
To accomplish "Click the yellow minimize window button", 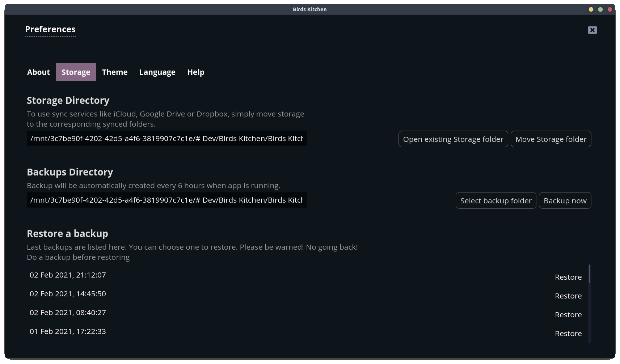I will point(591,9).
